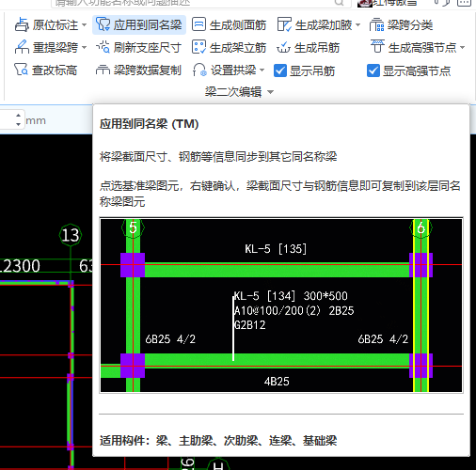
Task: Click the 生成架立筋 icon
Action: [198, 47]
